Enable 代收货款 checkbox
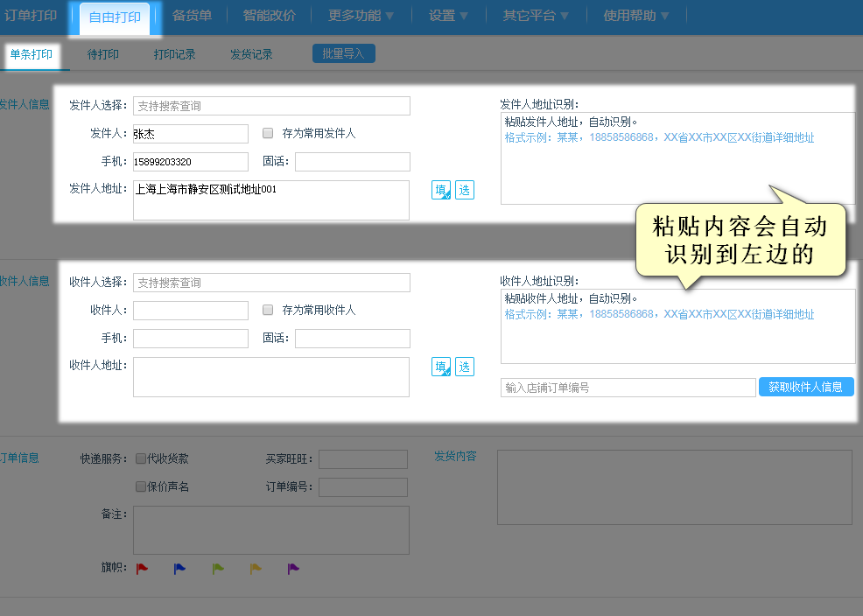863x616 pixels. 141,458
